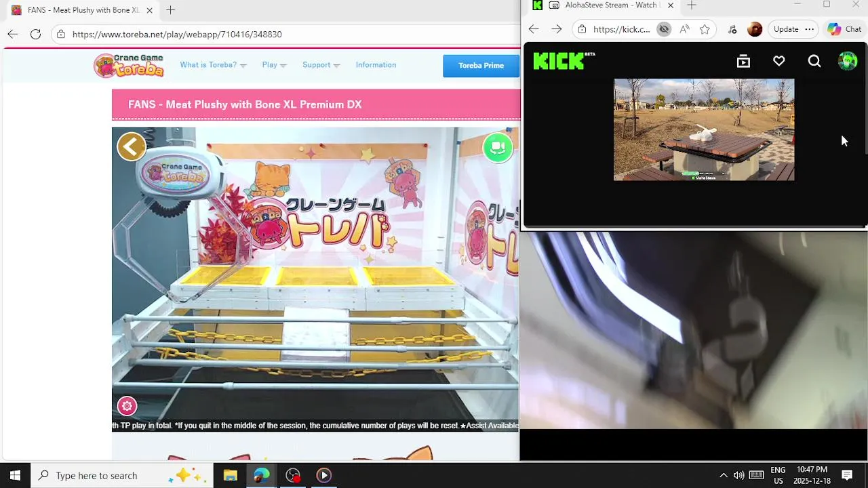Click the Toreba crane game logo
The width and height of the screenshot is (868, 488).
pyautogui.click(x=129, y=66)
